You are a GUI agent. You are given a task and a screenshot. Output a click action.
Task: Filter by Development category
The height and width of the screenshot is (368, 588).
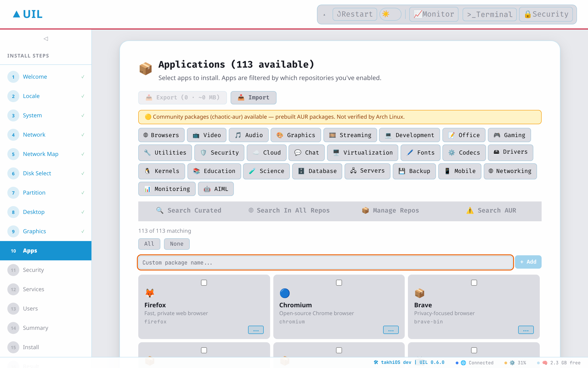pos(409,135)
